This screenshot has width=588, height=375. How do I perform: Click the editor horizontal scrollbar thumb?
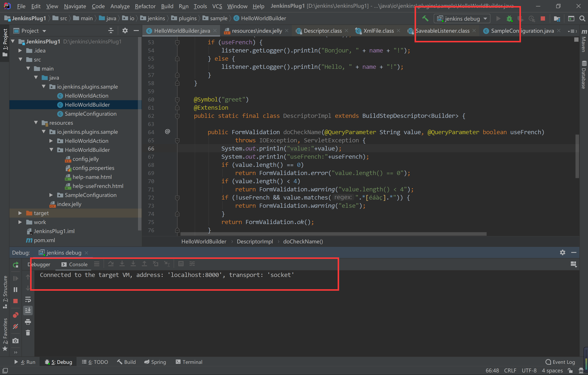(333, 234)
